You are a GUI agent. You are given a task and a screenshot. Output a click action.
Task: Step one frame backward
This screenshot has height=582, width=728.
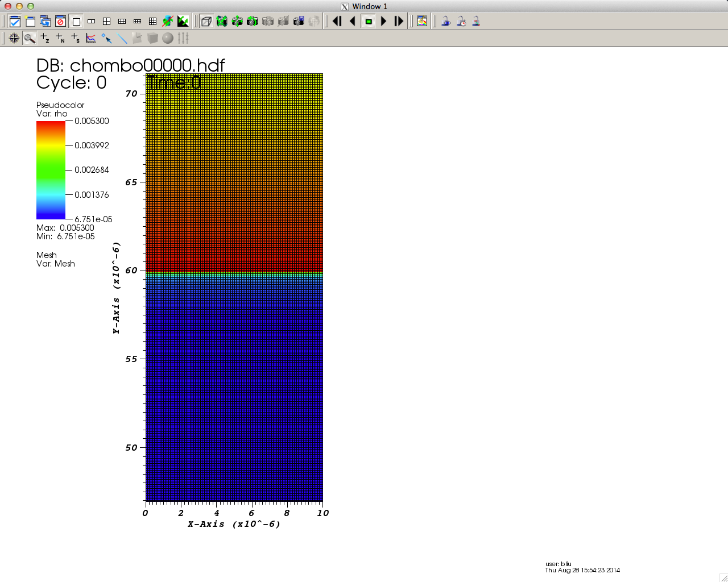[337, 22]
